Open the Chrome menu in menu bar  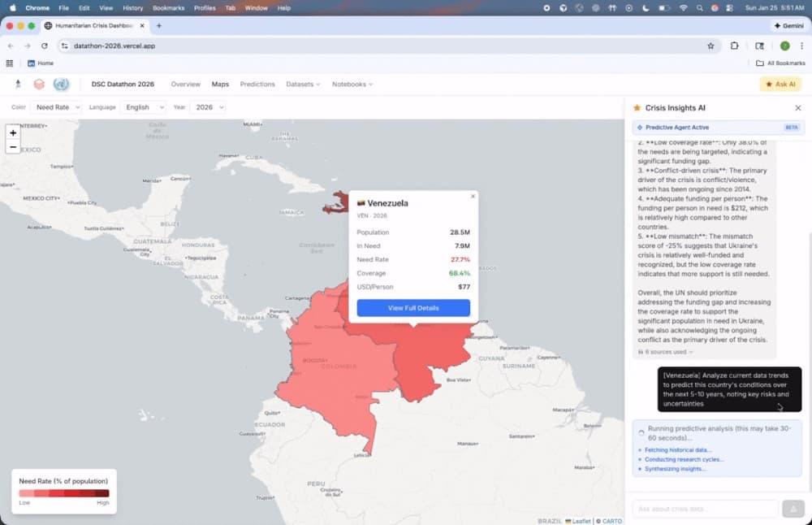(37, 8)
